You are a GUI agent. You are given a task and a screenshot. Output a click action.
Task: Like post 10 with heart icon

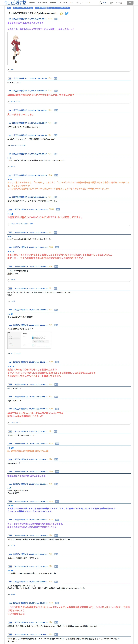pyautogui.click(x=50, y=209)
